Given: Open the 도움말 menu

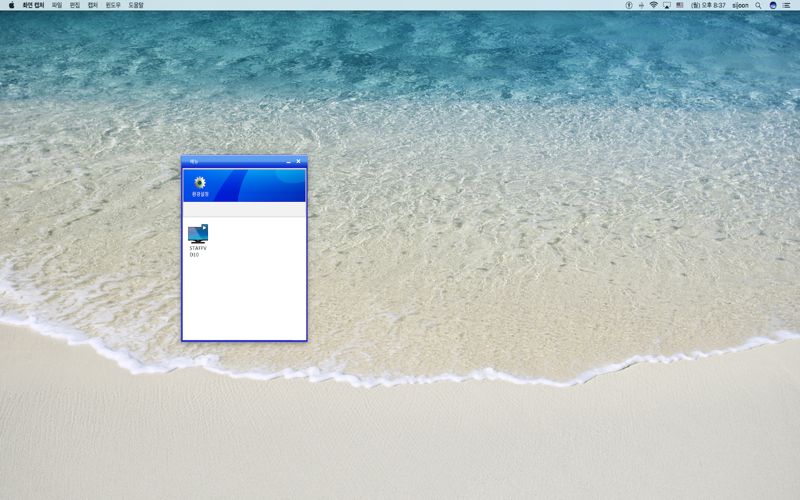Looking at the screenshot, I should 136,5.
